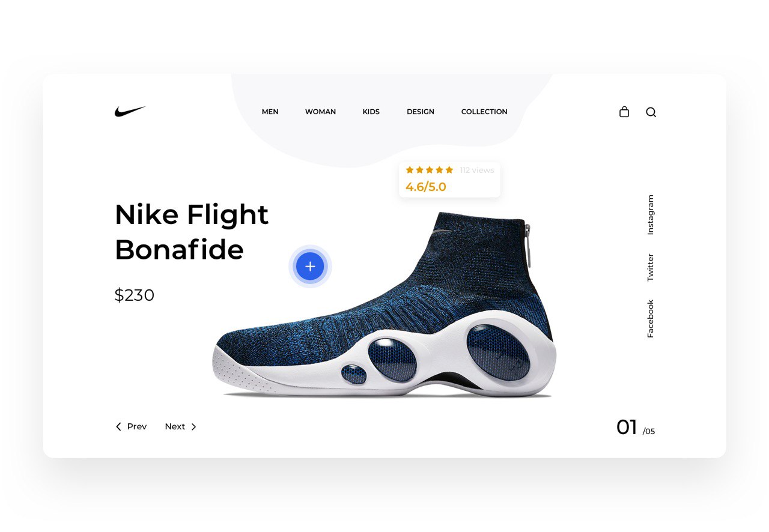Open the MEN menu item
The width and height of the screenshot is (769, 532).
pyautogui.click(x=270, y=112)
